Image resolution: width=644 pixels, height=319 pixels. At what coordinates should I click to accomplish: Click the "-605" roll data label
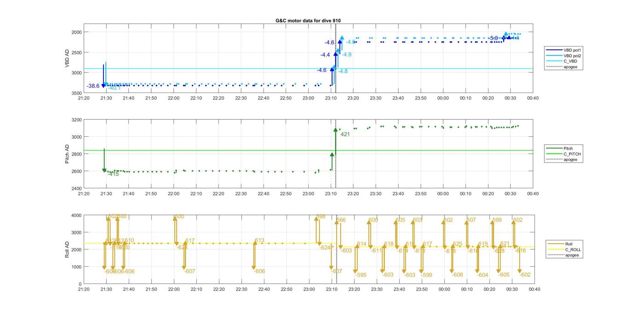coord(504,275)
